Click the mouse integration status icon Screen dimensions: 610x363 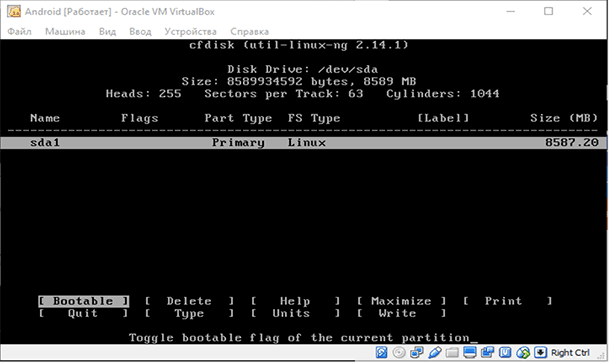pos(523,353)
